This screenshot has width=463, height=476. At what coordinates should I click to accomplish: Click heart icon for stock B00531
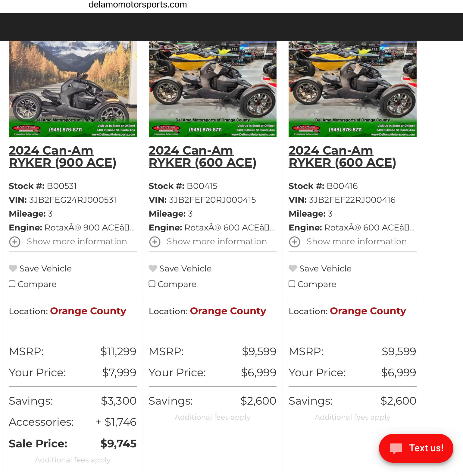pyautogui.click(x=13, y=268)
